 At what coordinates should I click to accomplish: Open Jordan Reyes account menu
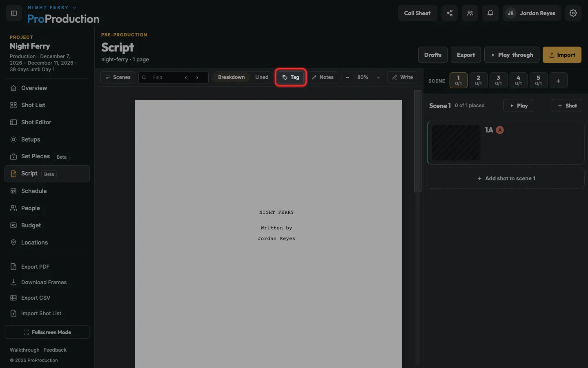pos(532,13)
